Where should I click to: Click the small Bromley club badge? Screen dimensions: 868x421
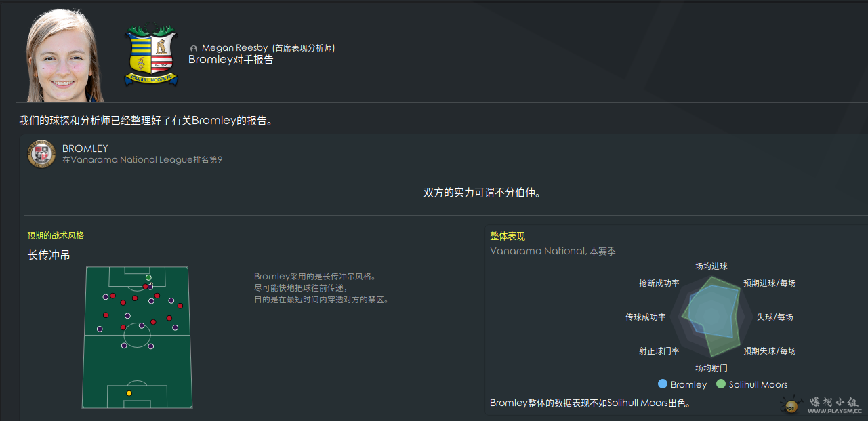41,154
